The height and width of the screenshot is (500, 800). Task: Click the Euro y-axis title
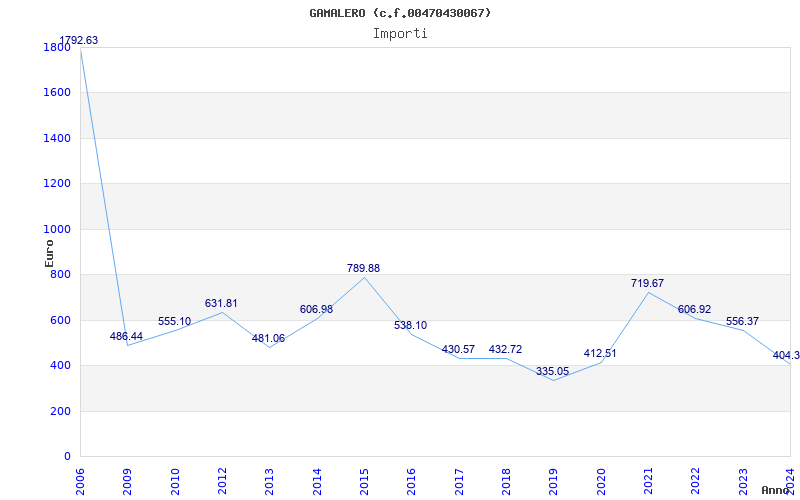click(49, 253)
